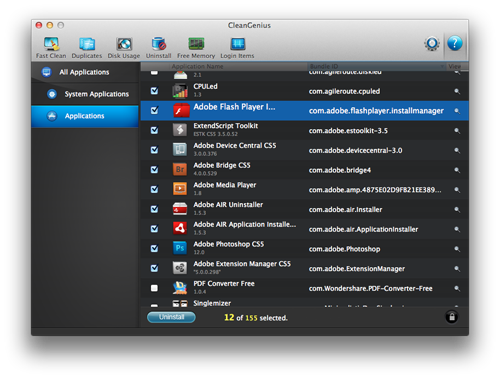Viewport: 500px width, 379px height.
Task: Check the PDF Converter Free checkbox
Action: click(x=154, y=288)
